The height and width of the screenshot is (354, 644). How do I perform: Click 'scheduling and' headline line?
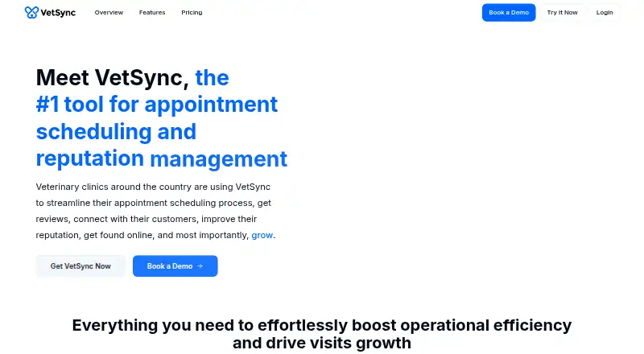(116, 131)
